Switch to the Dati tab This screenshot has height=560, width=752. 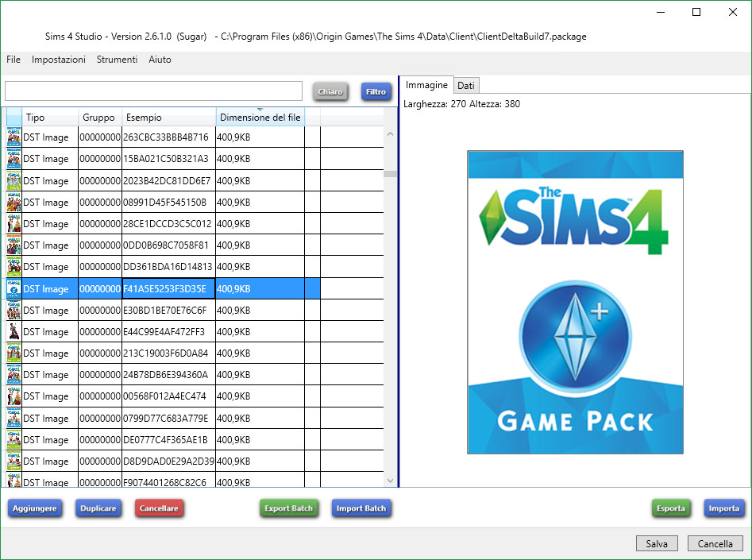pos(466,85)
